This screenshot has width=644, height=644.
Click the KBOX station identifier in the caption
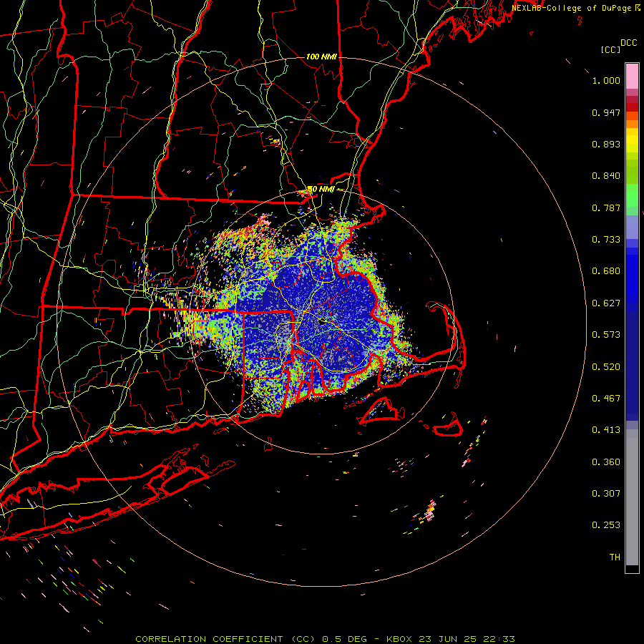pyautogui.click(x=401, y=639)
